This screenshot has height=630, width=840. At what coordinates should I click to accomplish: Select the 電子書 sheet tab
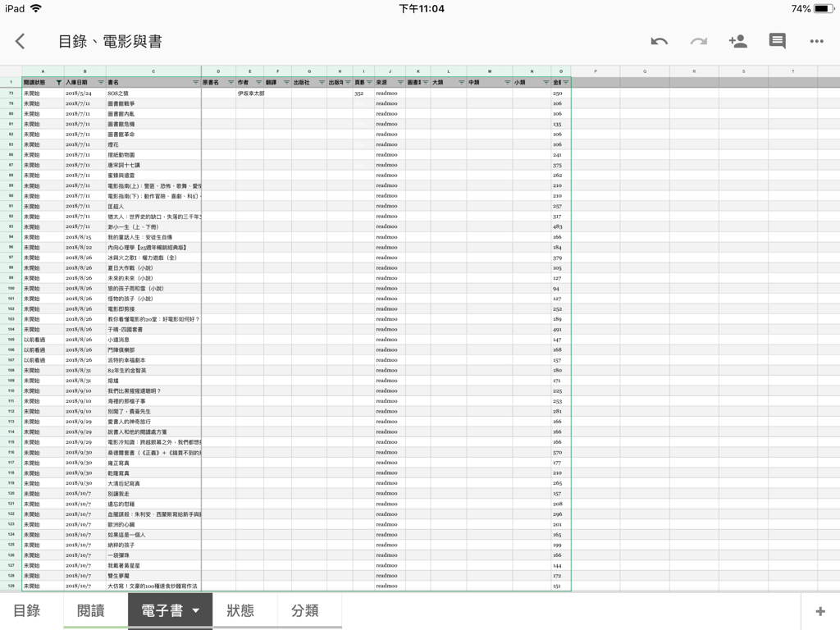[162, 610]
